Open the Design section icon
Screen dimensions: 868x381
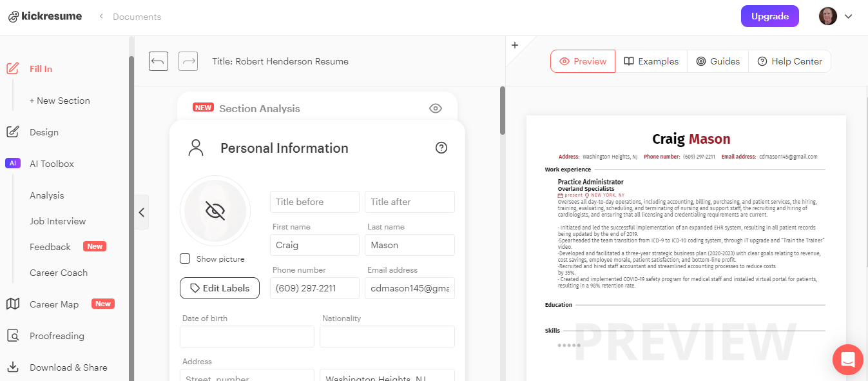(13, 132)
